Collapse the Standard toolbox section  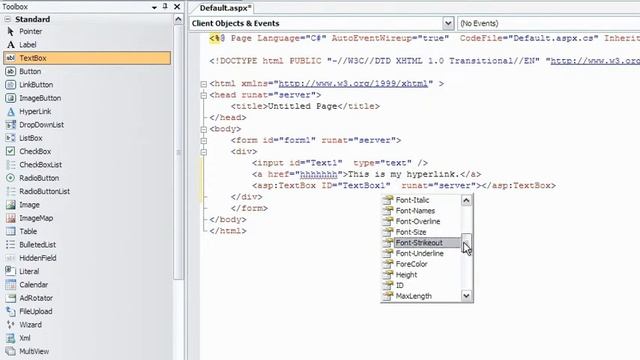[x=7, y=19]
